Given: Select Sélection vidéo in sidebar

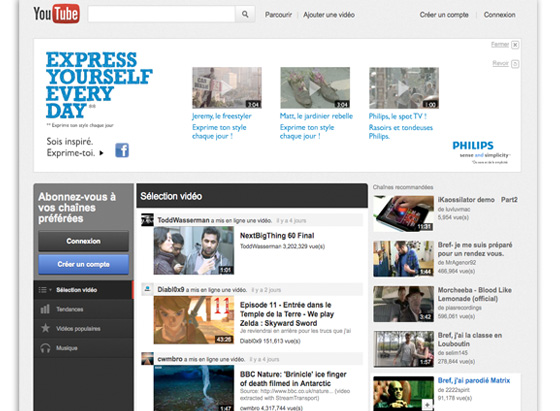Looking at the screenshot, I should point(83,290).
